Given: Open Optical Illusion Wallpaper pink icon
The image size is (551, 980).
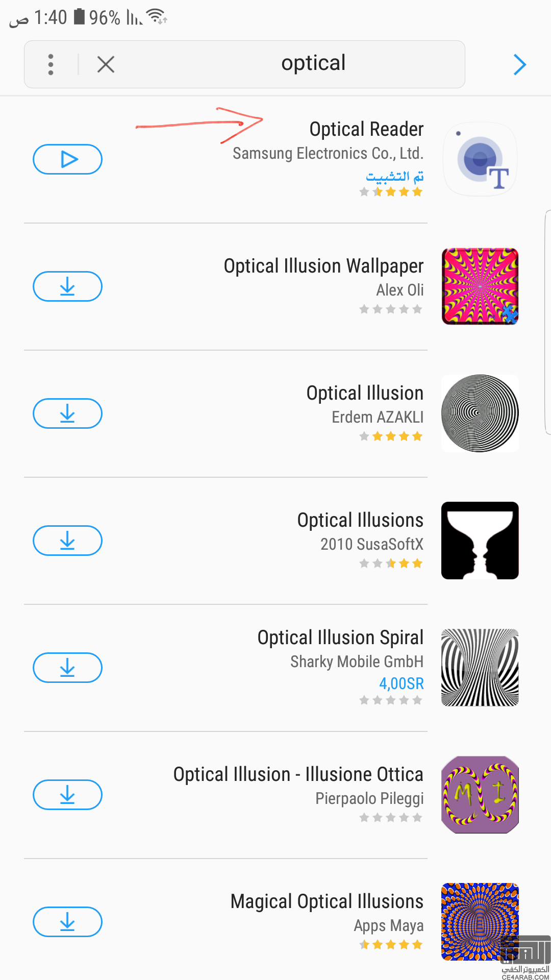Looking at the screenshot, I should coord(480,286).
